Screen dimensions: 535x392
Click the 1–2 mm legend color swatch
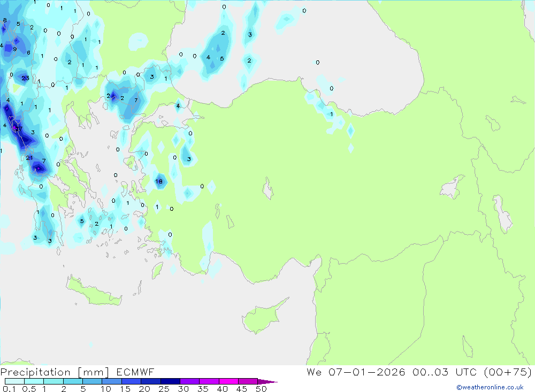[x=53, y=381]
